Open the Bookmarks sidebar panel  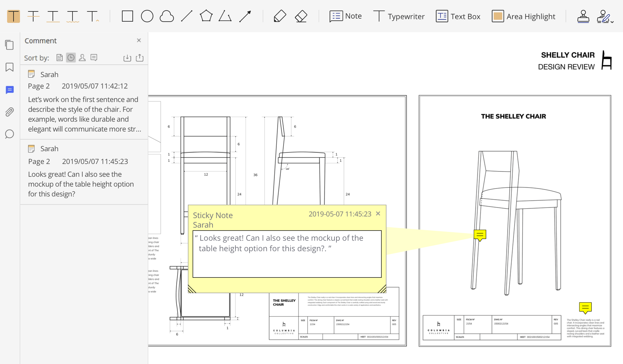coord(10,67)
